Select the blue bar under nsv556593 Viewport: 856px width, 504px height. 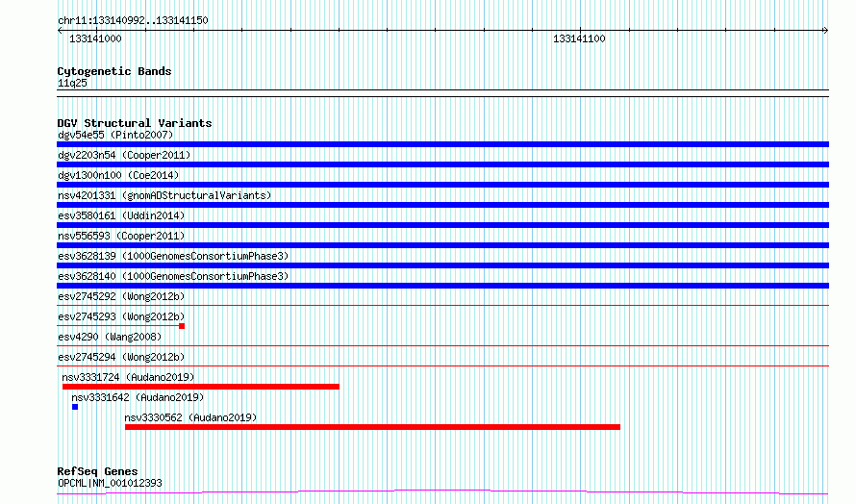coord(442,245)
